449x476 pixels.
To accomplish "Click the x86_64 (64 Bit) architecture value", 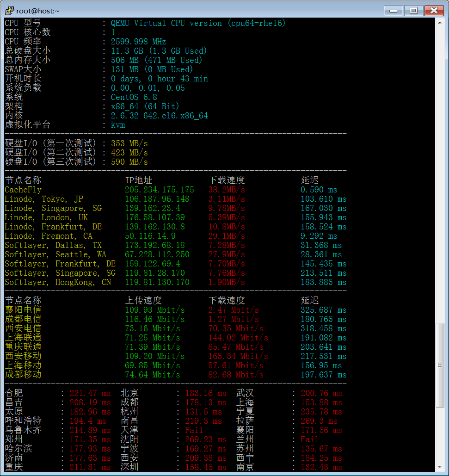I will (x=145, y=106).
